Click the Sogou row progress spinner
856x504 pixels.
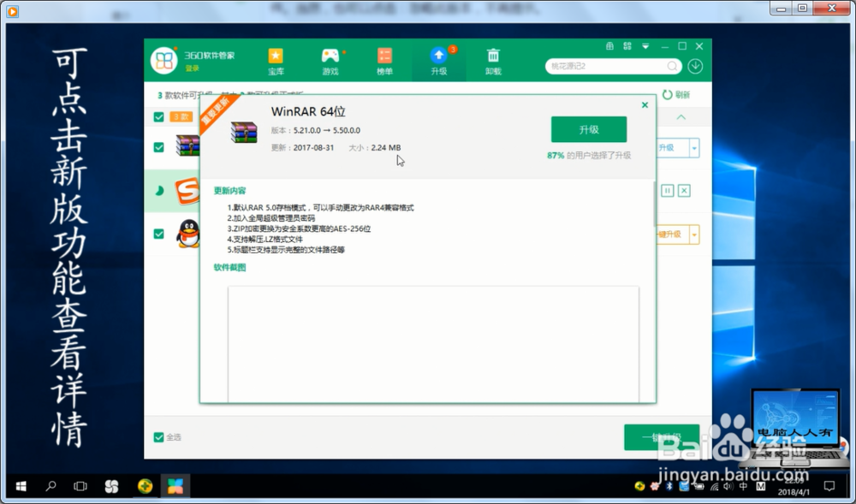[x=159, y=191]
